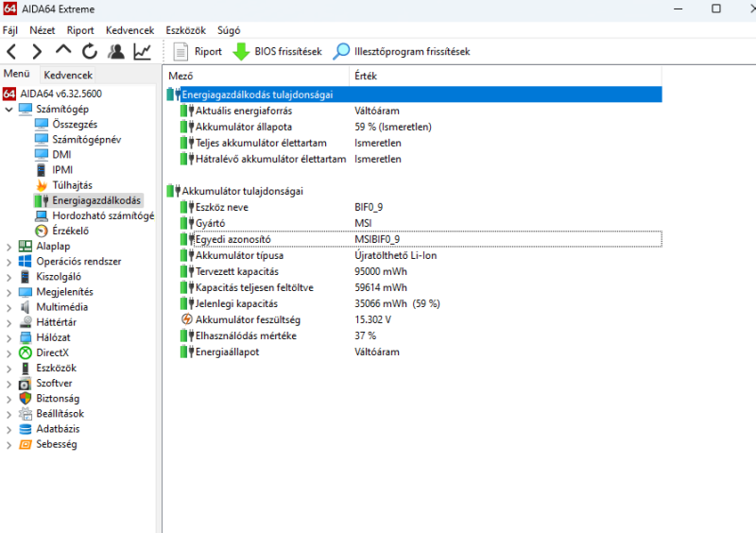Select the Elhasználódás mértéke row
This screenshot has height=533, width=756.
coord(421,335)
